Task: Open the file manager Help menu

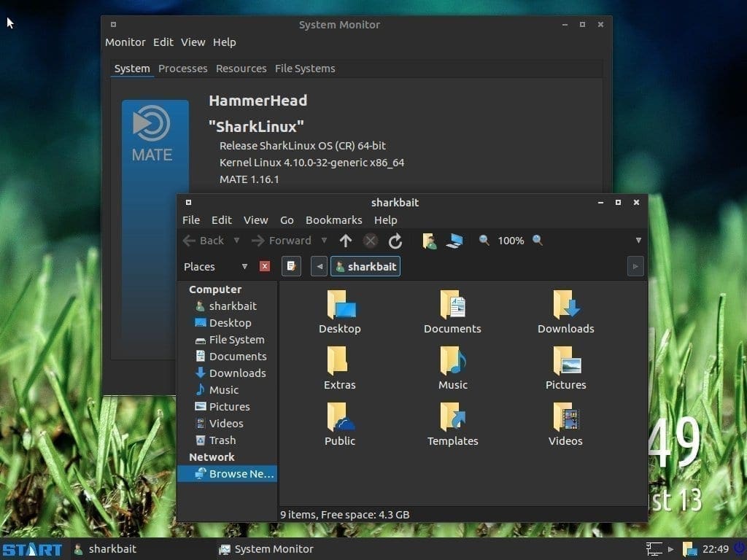Action: (x=385, y=220)
